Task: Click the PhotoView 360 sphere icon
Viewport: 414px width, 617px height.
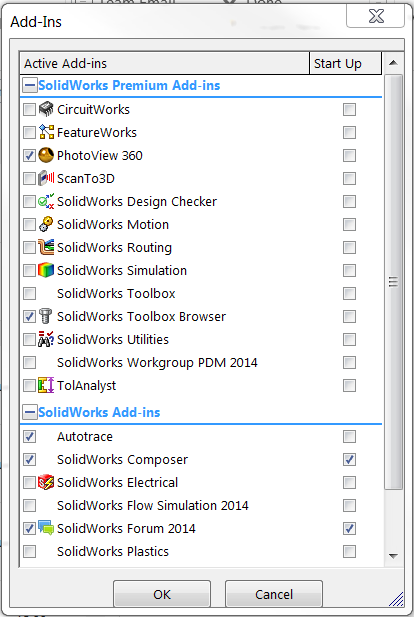Action: click(x=46, y=155)
